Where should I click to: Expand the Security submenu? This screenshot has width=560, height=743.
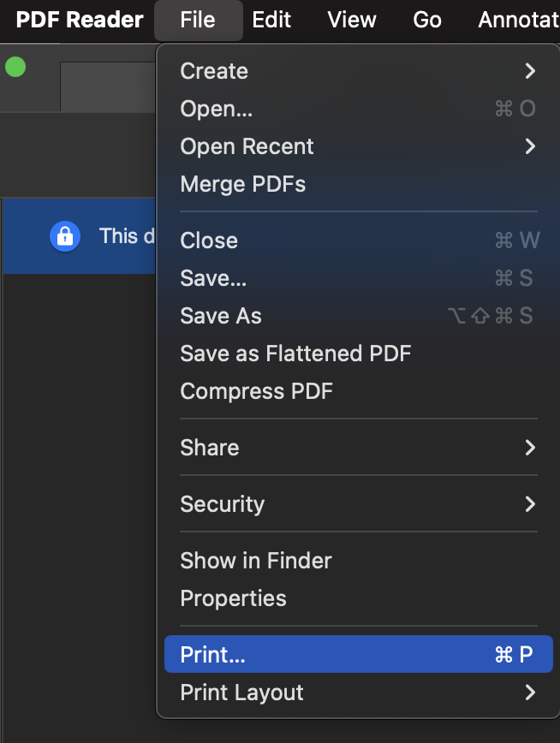click(x=359, y=503)
